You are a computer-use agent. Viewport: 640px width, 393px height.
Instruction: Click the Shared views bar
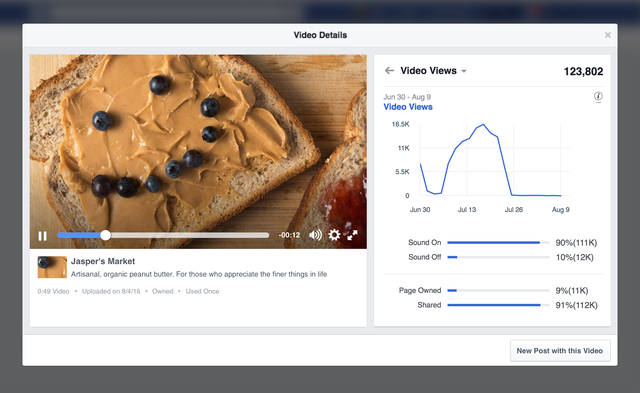498,305
